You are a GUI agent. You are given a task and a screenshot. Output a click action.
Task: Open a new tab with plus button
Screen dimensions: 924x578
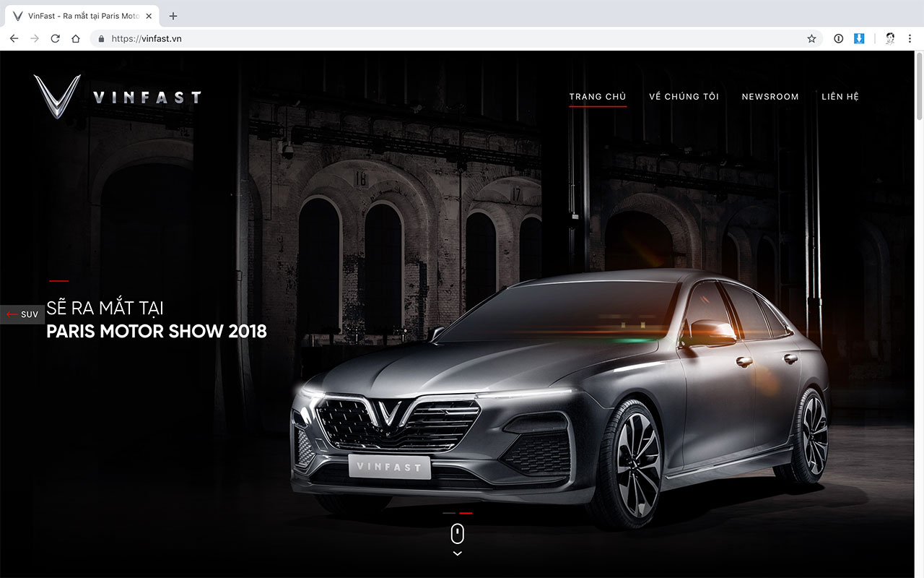[173, 16]
